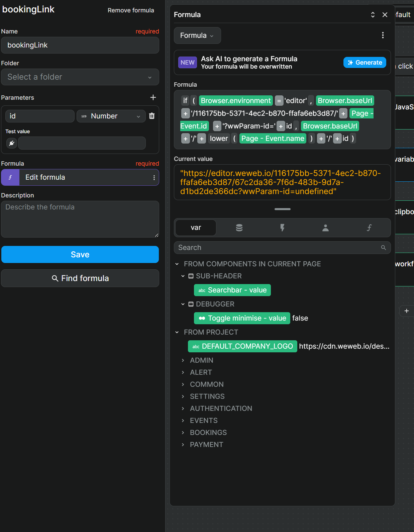414x532 pixels.
Task: Click Remove formula link
Action: (131, 10)
